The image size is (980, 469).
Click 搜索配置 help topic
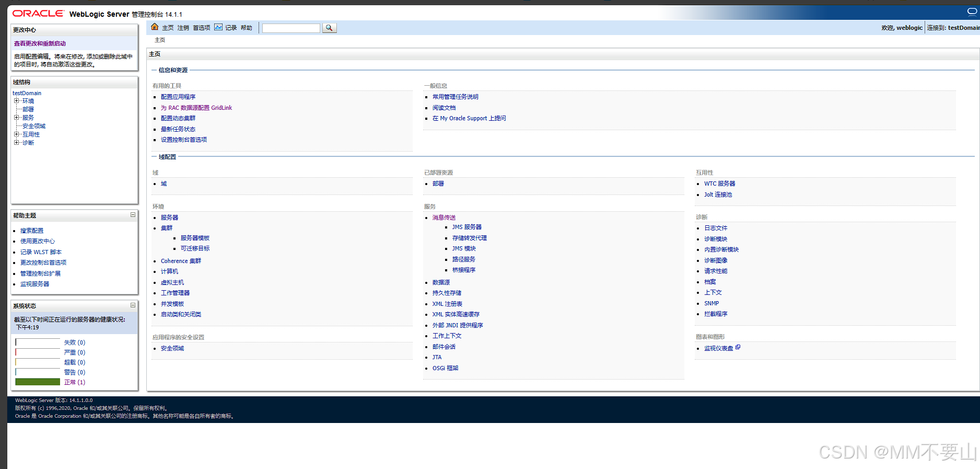32,231
